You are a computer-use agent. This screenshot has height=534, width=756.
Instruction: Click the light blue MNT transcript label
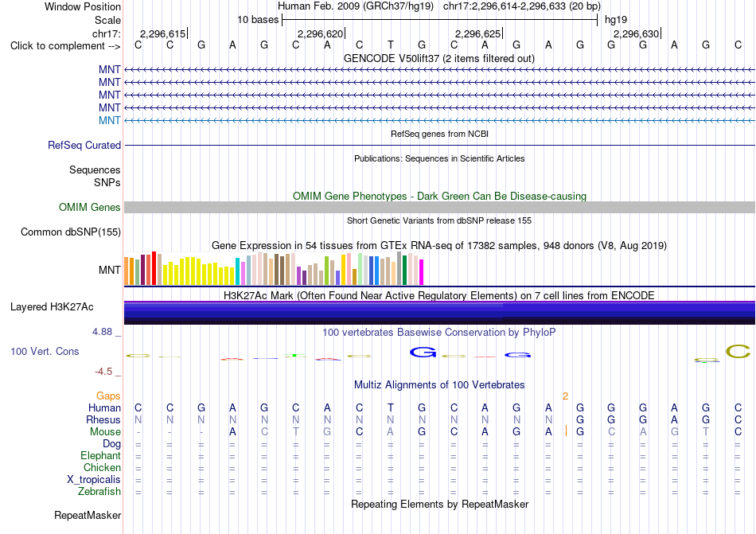click(110, 120)
